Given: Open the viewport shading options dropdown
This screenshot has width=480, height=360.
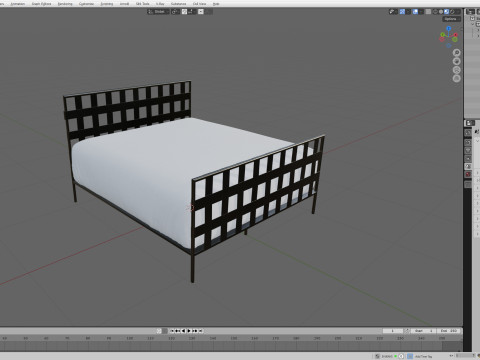Looking at the screenshot, I should (458, 12).
